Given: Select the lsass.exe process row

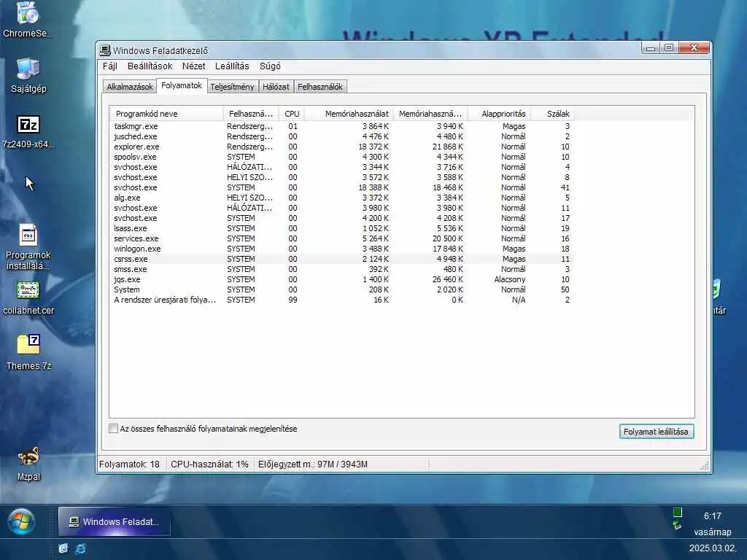Looking at the screenshot, I should [341, 228].
